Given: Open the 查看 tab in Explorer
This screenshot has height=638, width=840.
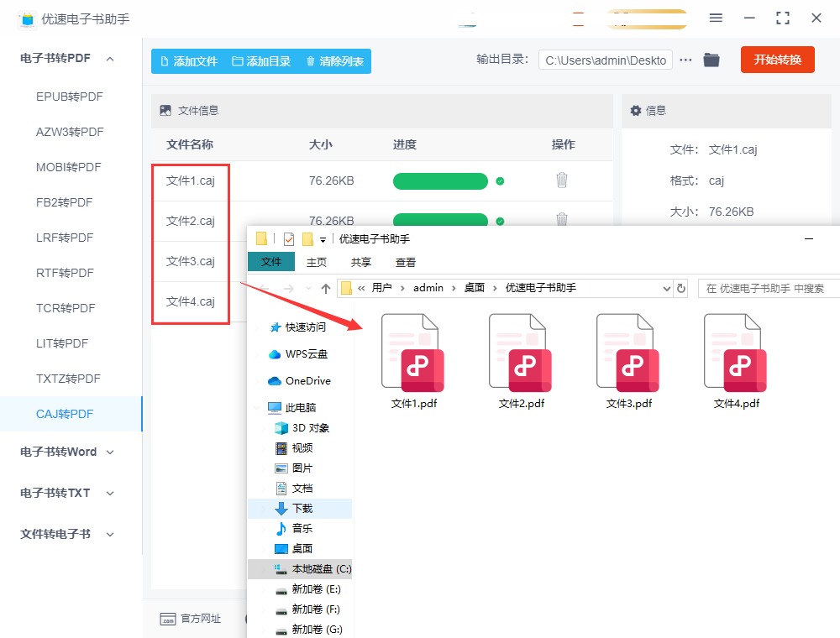Looking at the screenshot, I should coord(406,262).
